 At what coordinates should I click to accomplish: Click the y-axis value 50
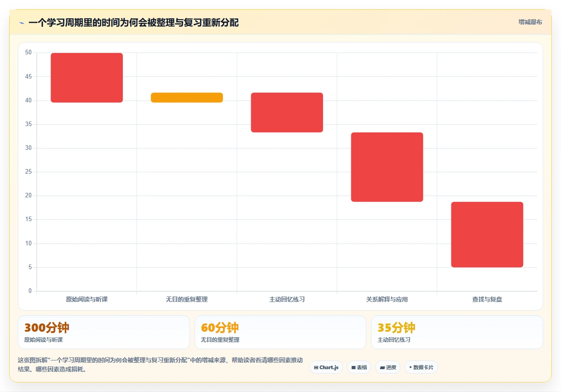tap(28, 53)
